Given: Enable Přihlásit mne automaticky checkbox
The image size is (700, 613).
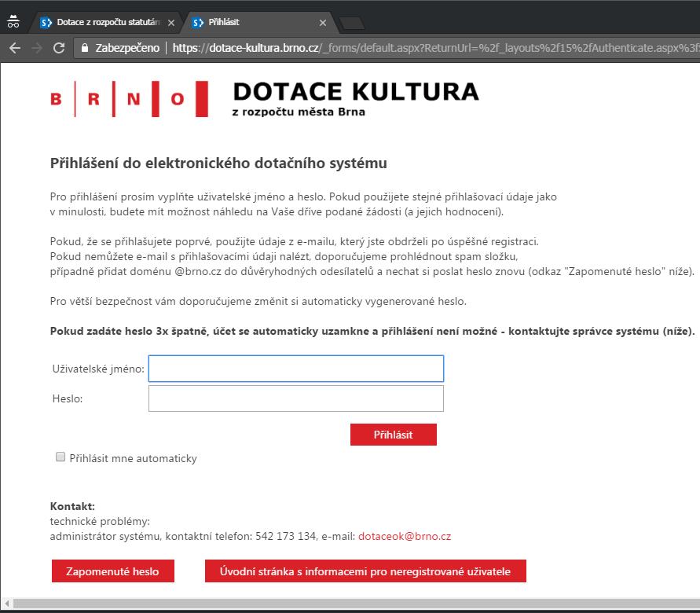Looking at the screenshot, I should [60, 457].
